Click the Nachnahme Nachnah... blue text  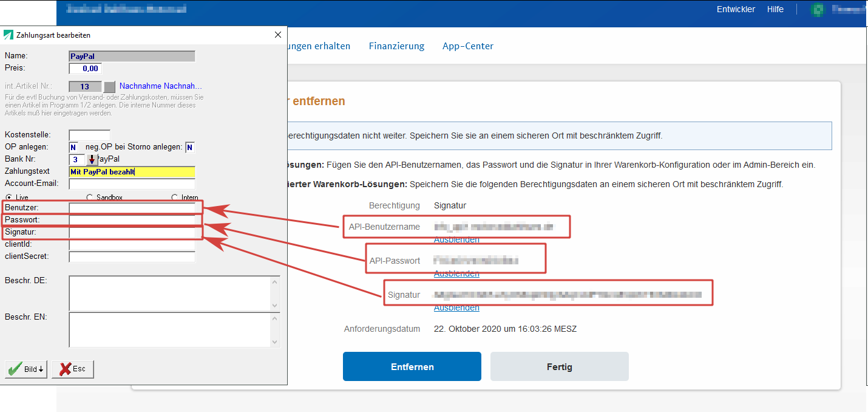coord(160,86)
